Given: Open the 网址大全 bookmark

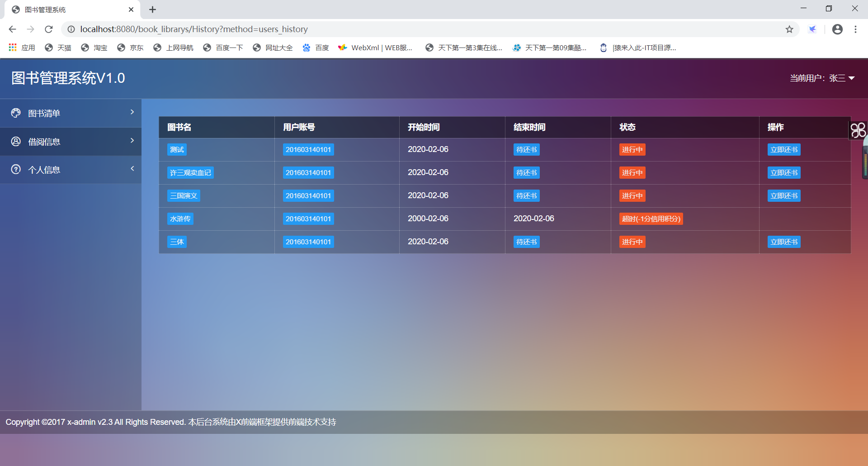Looking at the screenshot, I should (273, 48).
